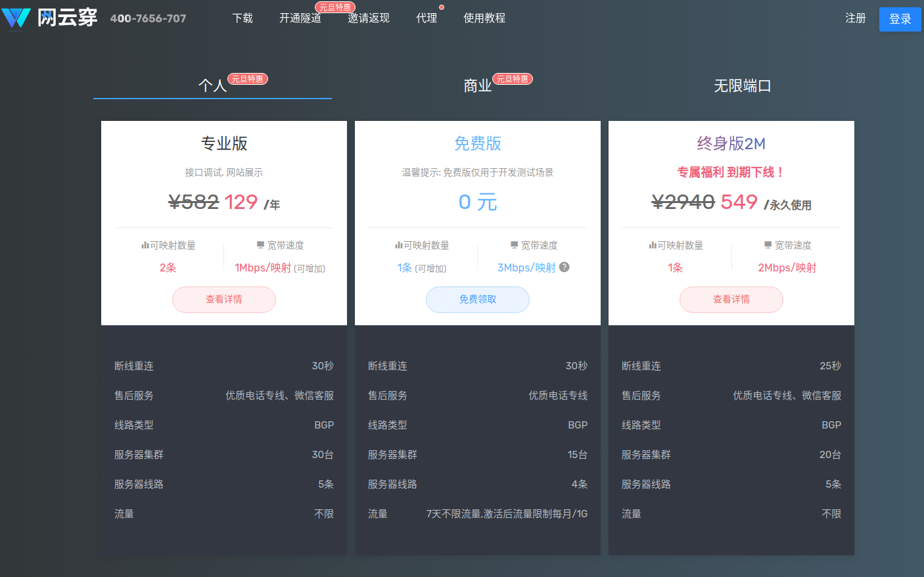Open the question mark help icon next to 3Mbps/映射
The image size is (924, 577).
pyautogui.click(x=563, y=267)
